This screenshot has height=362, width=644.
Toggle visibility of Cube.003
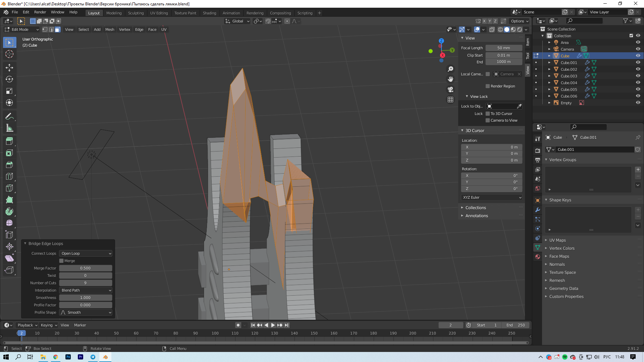[638, 76]
